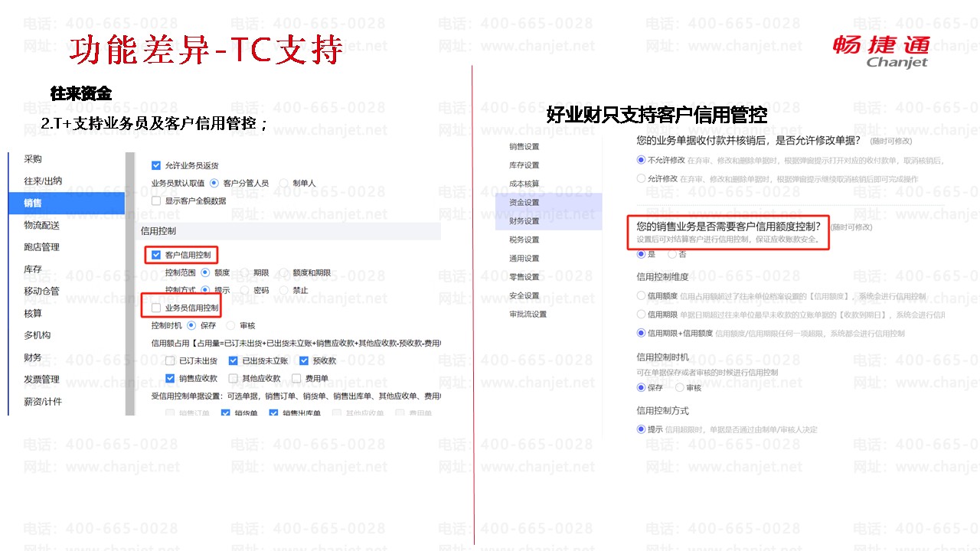Image resolution: width=980 pixels, height=551 pixels.
Task: Open 零售设置 in the 好业财 sidebar
Action: (524, 277)
